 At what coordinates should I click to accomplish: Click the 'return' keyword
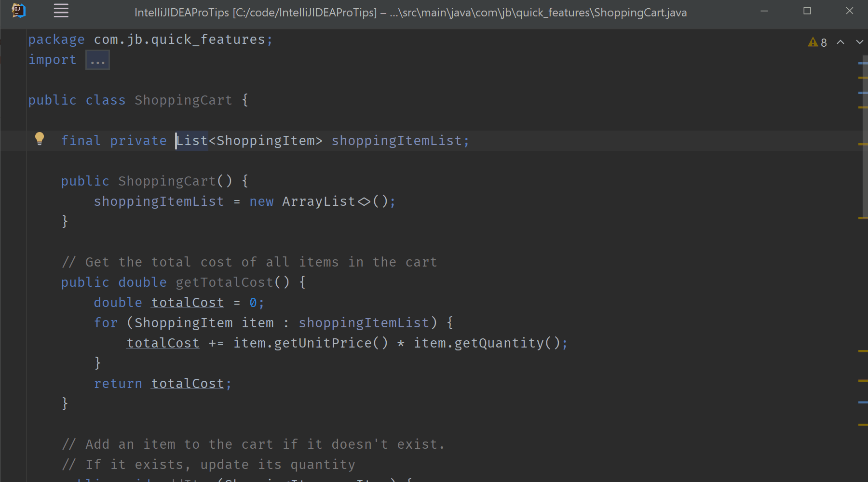(x=118, y=384)
